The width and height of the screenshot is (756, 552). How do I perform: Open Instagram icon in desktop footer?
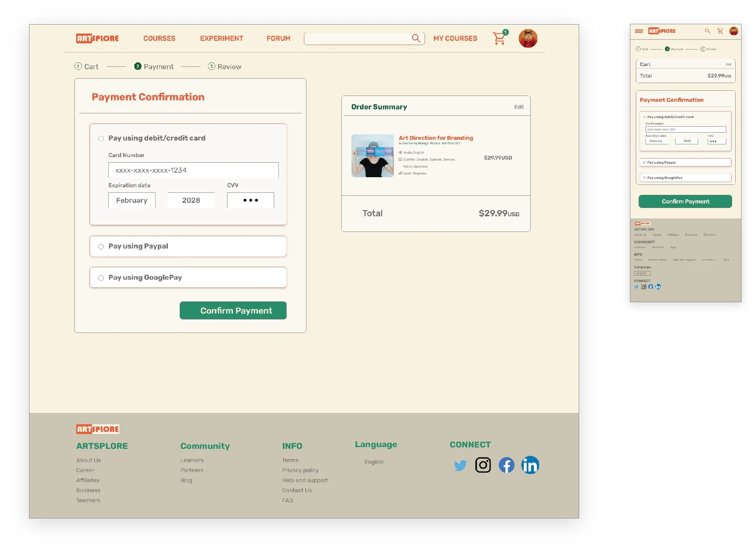tap(483, 465)
